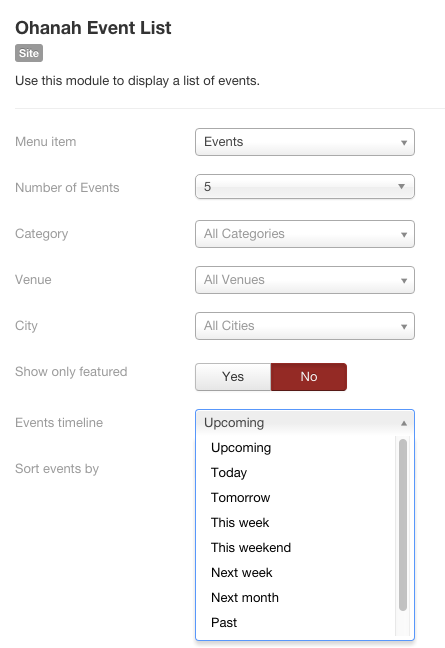The image size is (445, 648).
Task: Set Show only featured to Yes
Action: [x=233, y=376]
